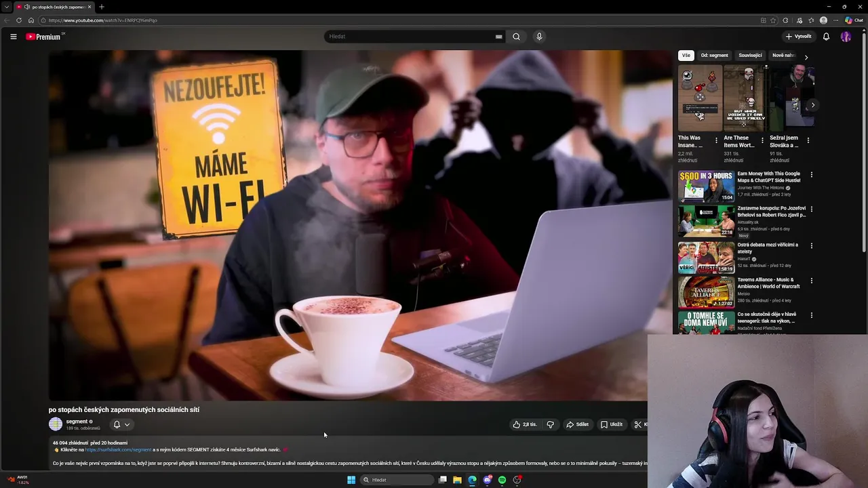
Task: Pause the video by clicking player
Action: (360, 225)
